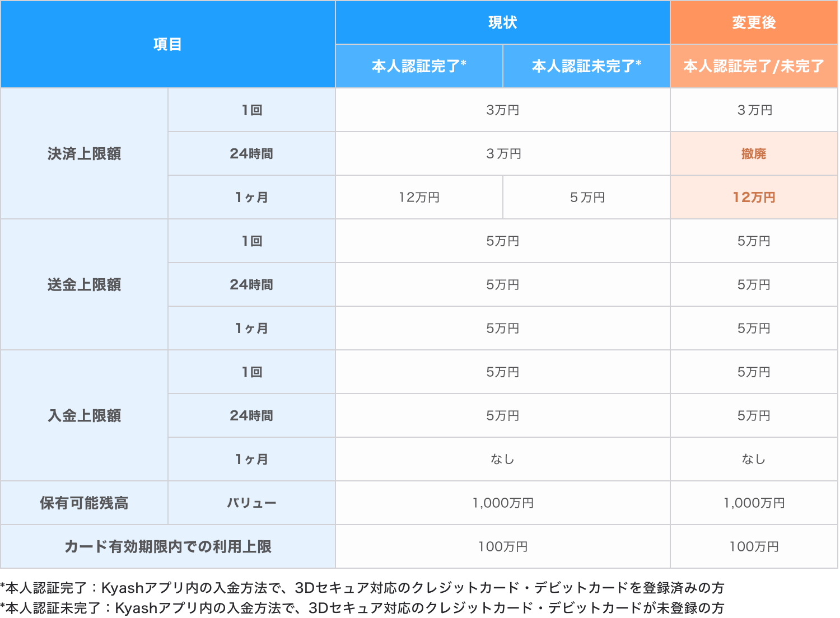Click the 100万円 cell under 変更後

[x=754, y=547]
